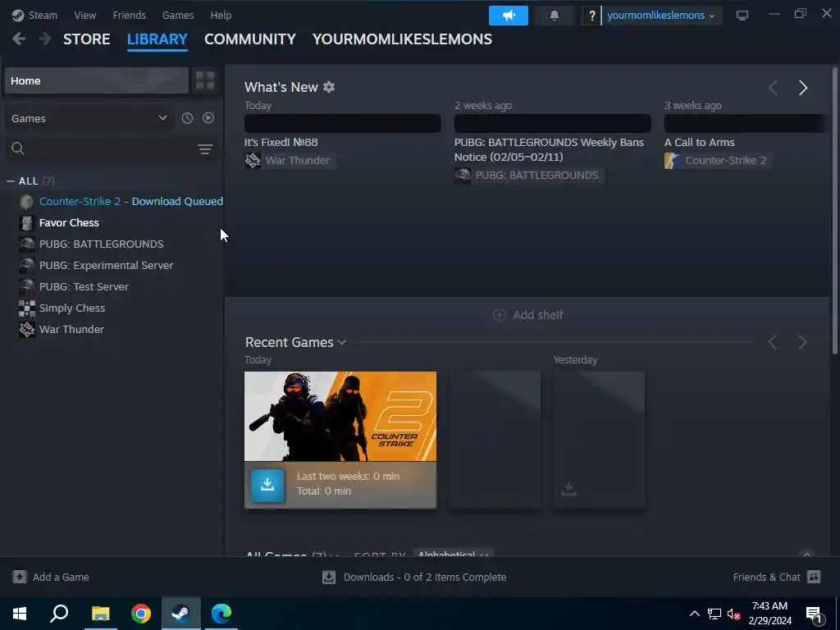Screen dimensions: 840x630
Task: Click the Counter-Strike 2 news tag icon
Action: coord(673,160)
